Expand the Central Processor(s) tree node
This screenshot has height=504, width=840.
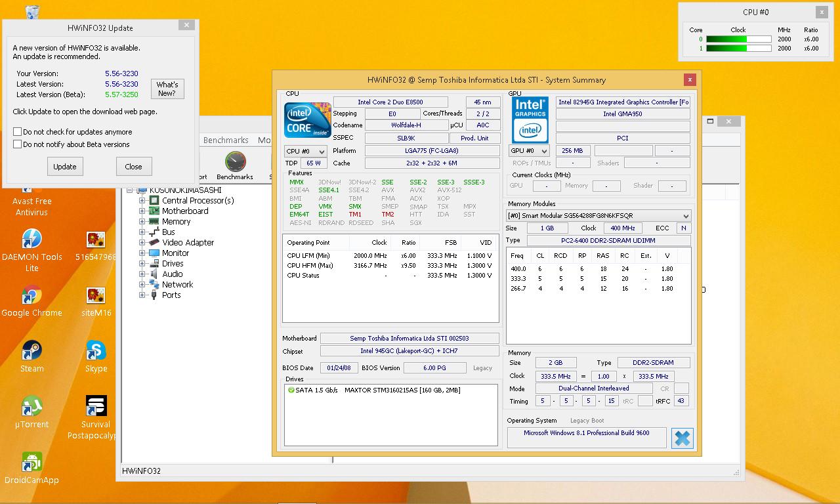coord(142,201)
